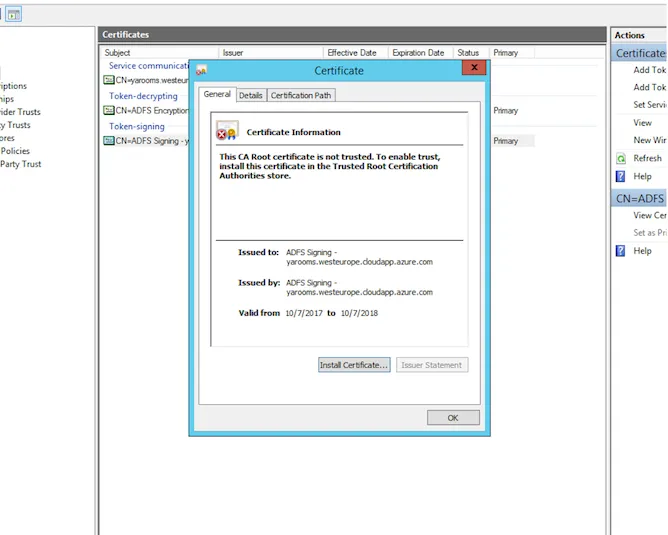Sort by Primary column header
The height and width of the screenshot is (535, 668).
coord(506,53)
